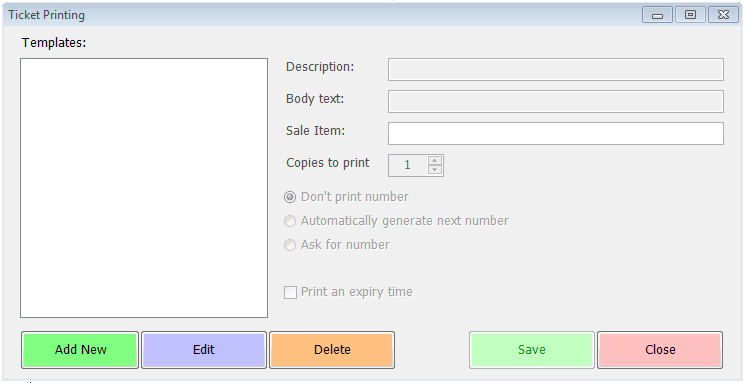Click the copies to print value box

(408, 165)
